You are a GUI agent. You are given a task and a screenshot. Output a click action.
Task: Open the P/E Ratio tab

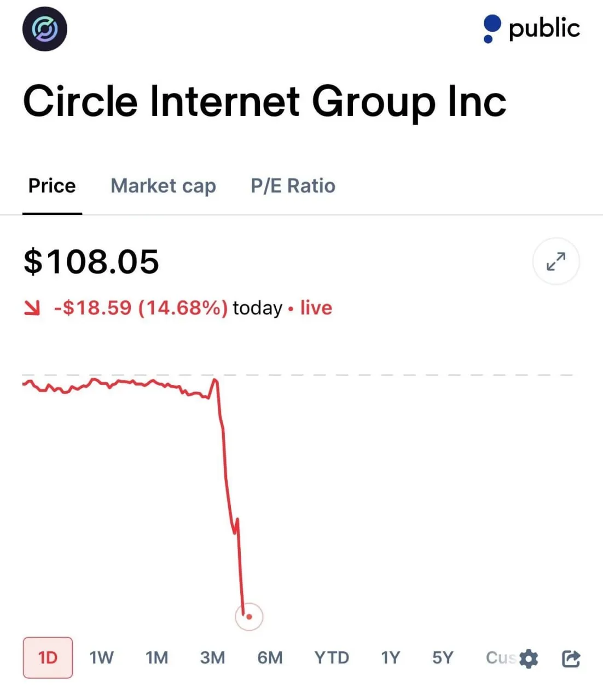click(x=293, y=186)
